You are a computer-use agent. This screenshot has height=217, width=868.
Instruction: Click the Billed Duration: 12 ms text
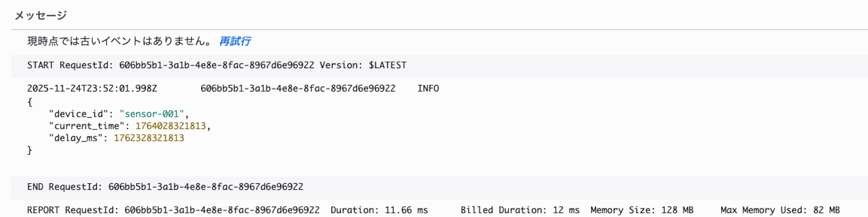[x=520, y=211]
